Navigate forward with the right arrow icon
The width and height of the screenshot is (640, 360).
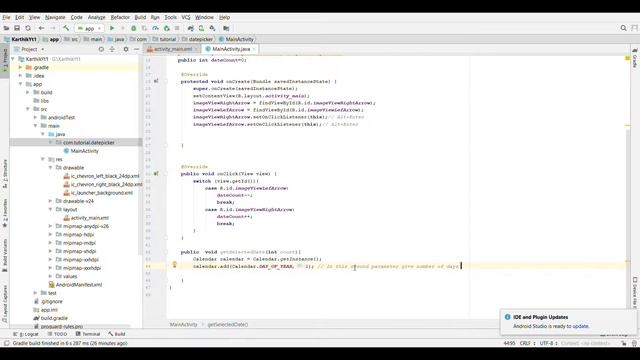coord(53,28)
